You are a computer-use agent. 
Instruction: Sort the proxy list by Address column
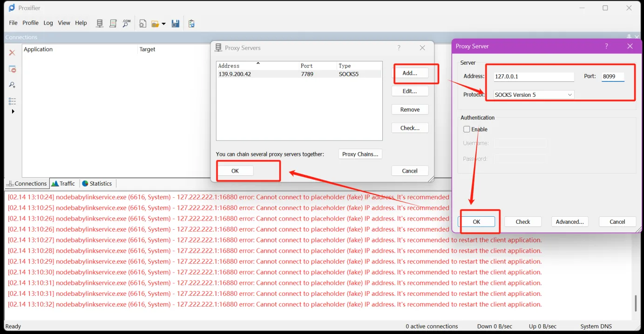tap(257, 66)
